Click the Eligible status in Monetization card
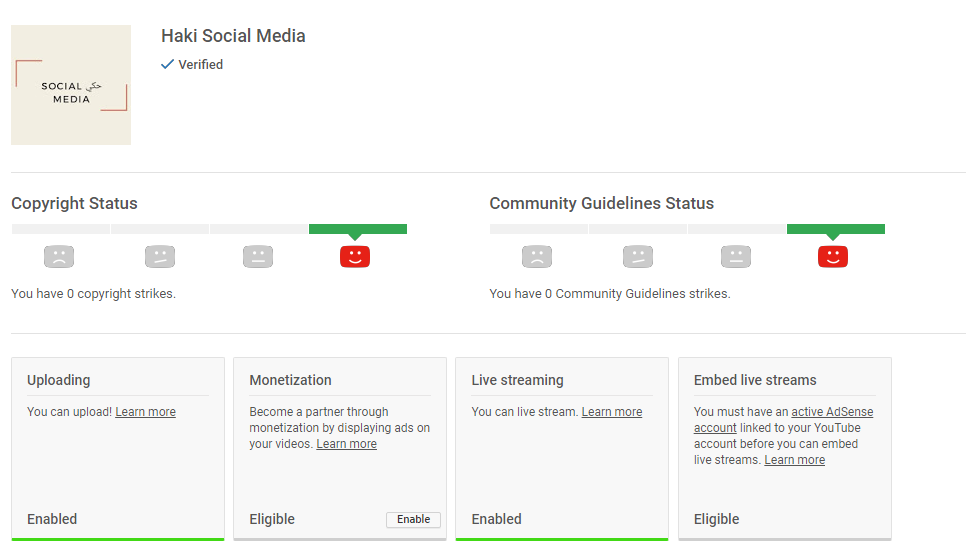The width and height of the screenshot is (966, 555). pyautogui.click(x=272, y=519)
